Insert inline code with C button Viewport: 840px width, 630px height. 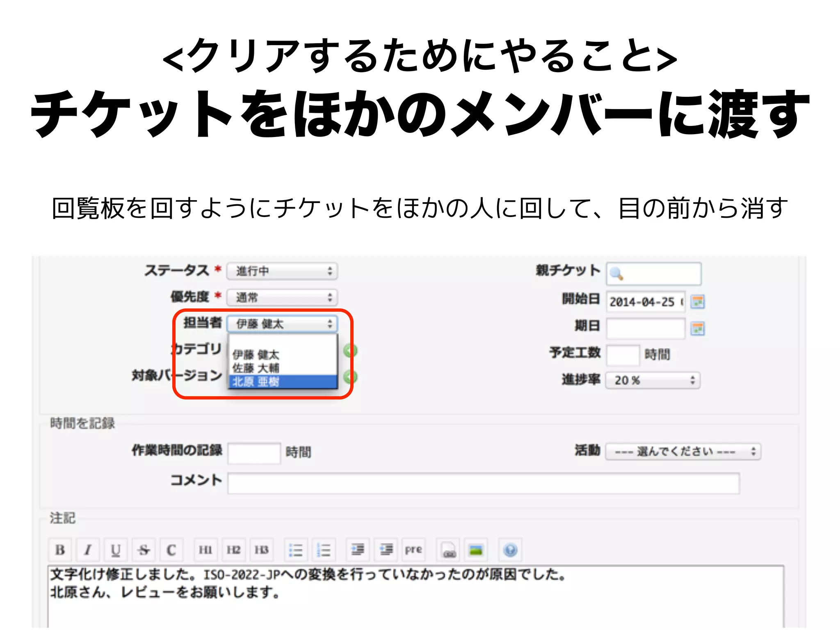171,550
